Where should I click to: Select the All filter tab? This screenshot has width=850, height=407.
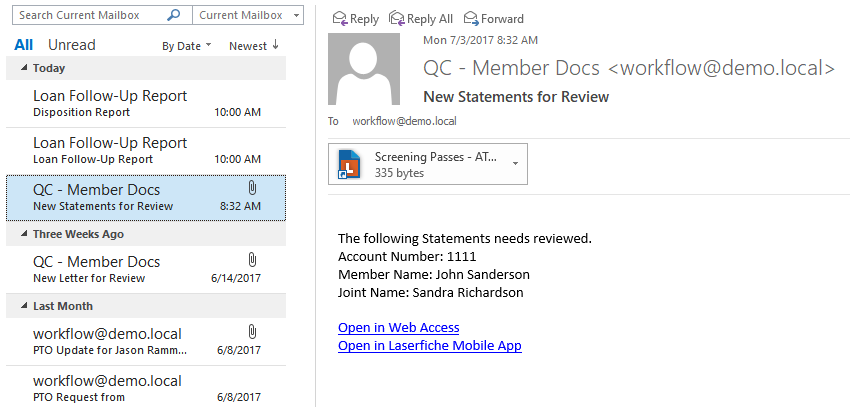point(24,45)
